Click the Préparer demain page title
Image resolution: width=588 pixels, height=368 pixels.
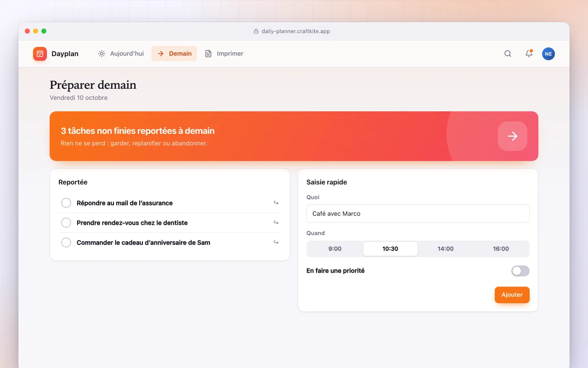[x=93, y=85]
